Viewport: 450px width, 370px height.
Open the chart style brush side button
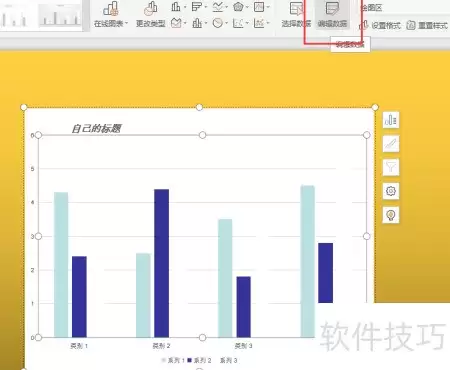click(391, 144)
